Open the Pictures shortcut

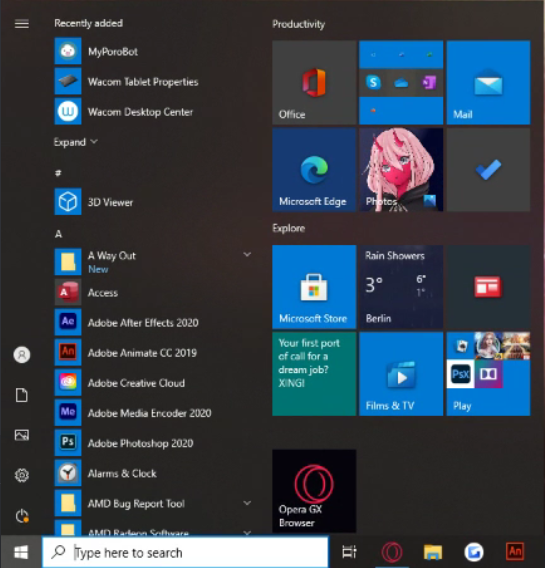pos(22,435)
